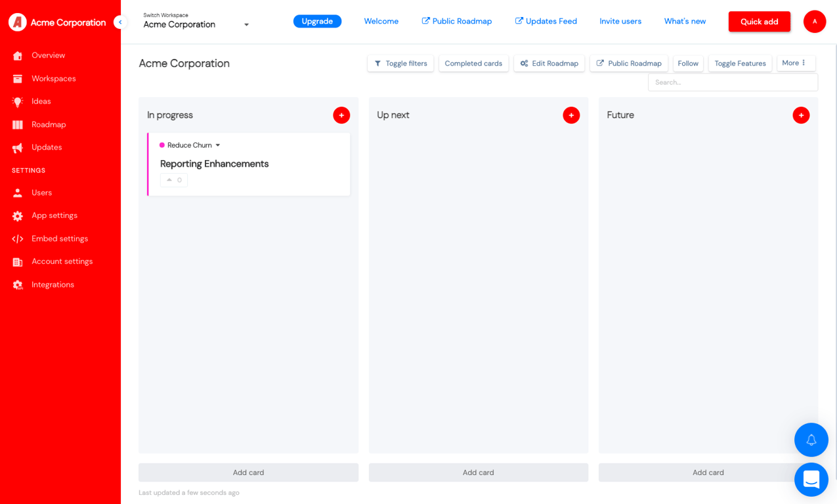Open the Reporting Enhancements card

click(x=215, y=164)
